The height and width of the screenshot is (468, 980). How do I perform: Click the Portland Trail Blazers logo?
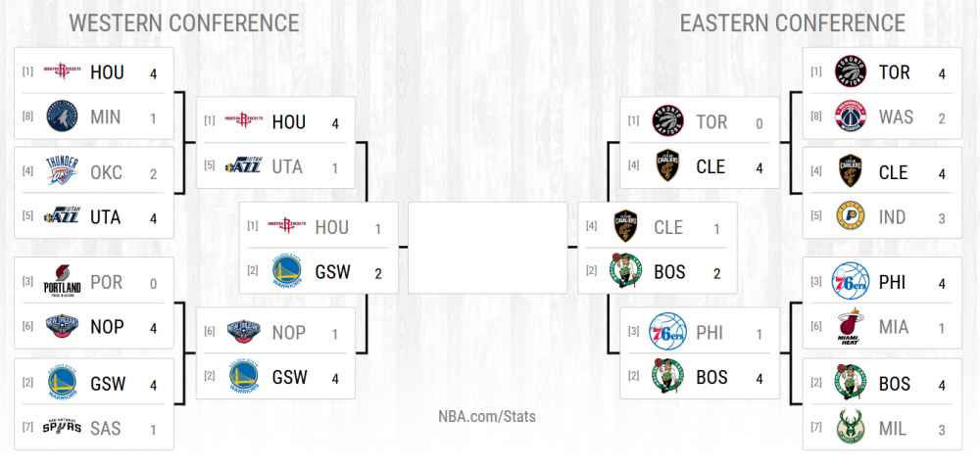(62, 284)
